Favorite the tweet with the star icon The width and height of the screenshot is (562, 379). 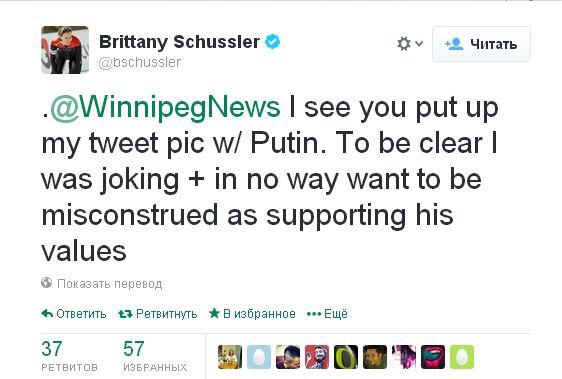tap(214, 313)
